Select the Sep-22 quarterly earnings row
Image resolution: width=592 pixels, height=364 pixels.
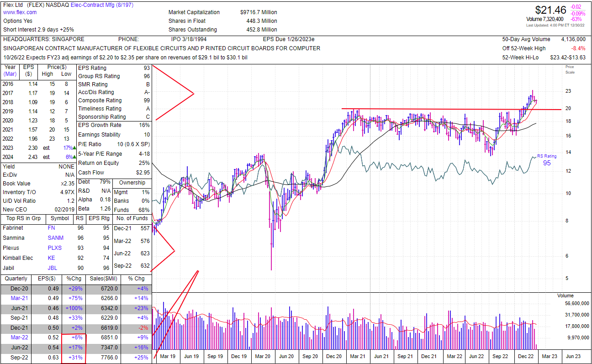(76, 358)
